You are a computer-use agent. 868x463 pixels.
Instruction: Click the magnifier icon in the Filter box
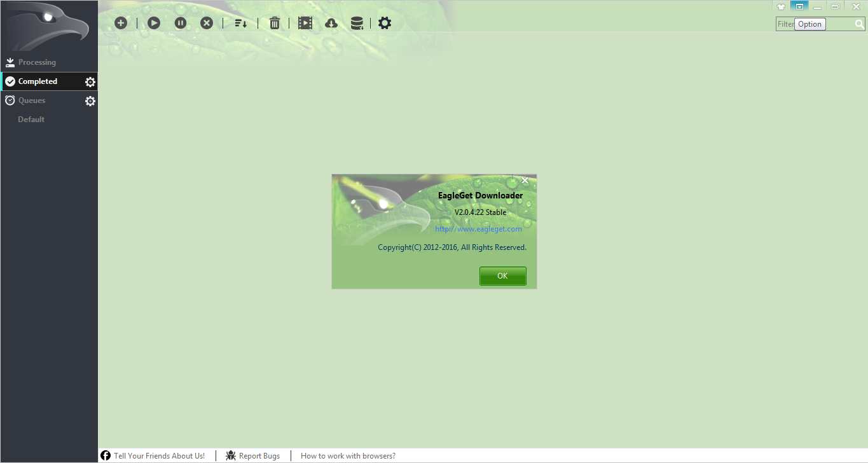point(859,24)
